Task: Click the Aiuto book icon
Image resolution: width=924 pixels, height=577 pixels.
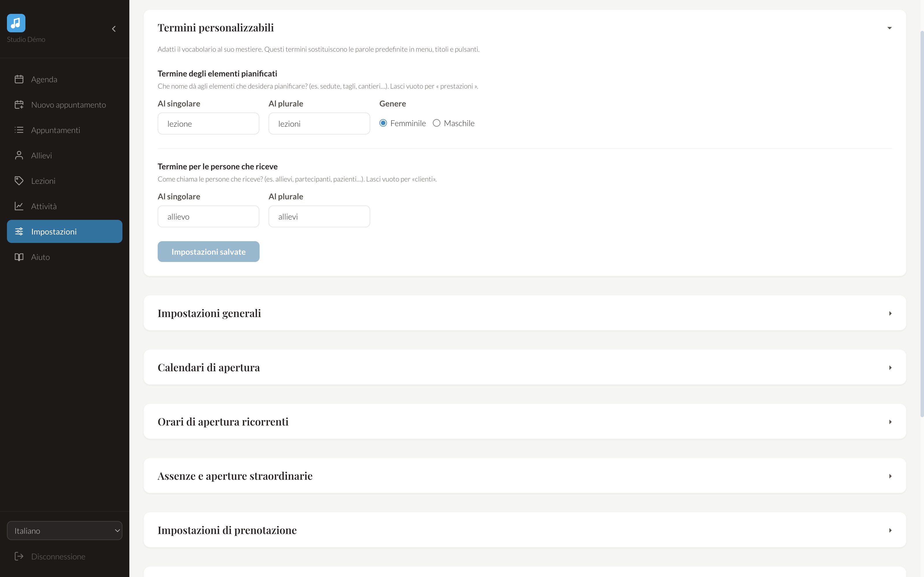Action: point(19,257)
